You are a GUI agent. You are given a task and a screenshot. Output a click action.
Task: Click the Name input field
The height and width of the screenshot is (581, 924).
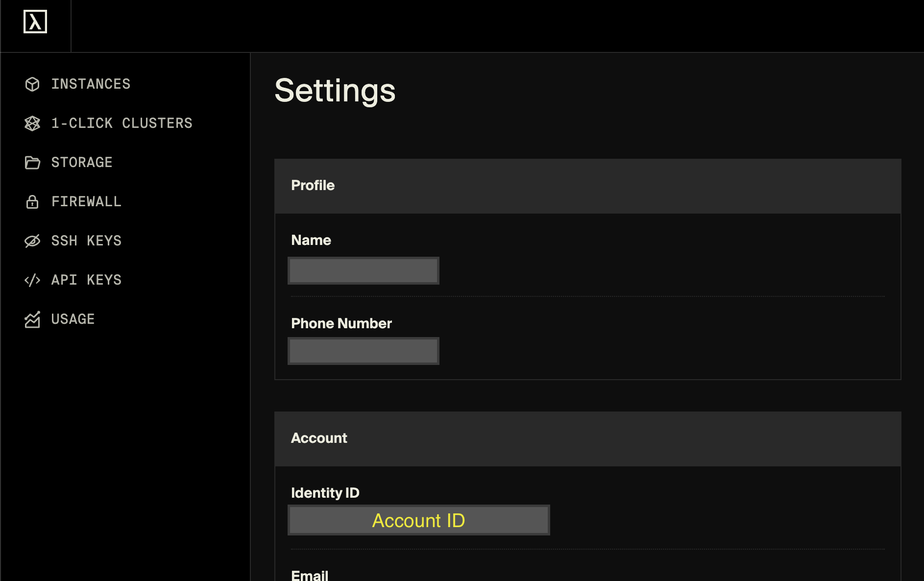pyautogui.click(x=363, y=270)
